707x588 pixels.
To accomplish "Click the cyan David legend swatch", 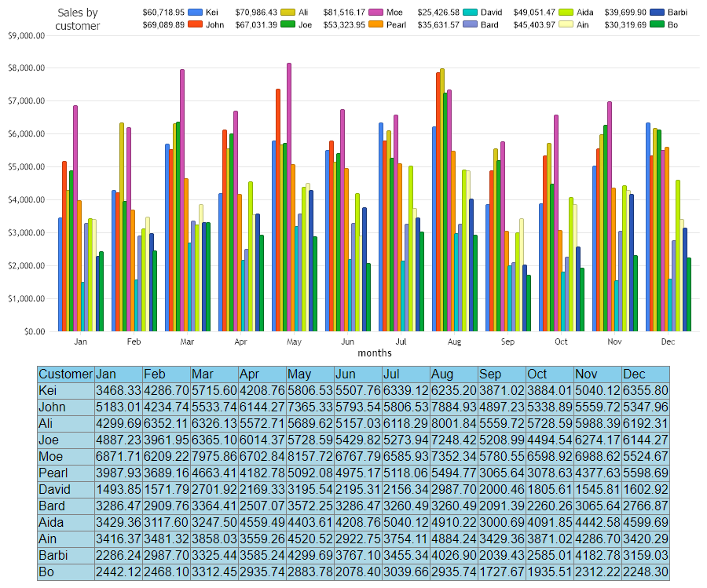I will pos(471,13).
